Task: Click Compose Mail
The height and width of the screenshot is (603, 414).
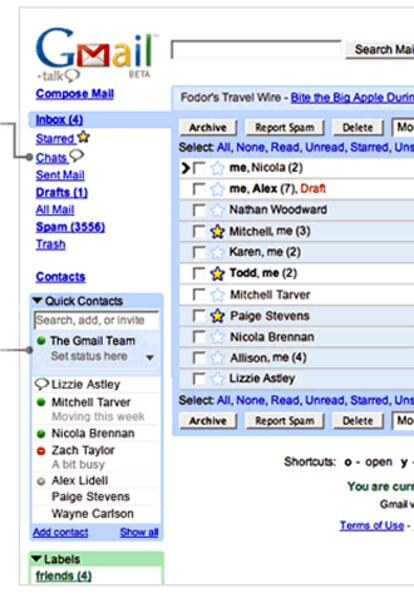Action: (x=75, y=94)
